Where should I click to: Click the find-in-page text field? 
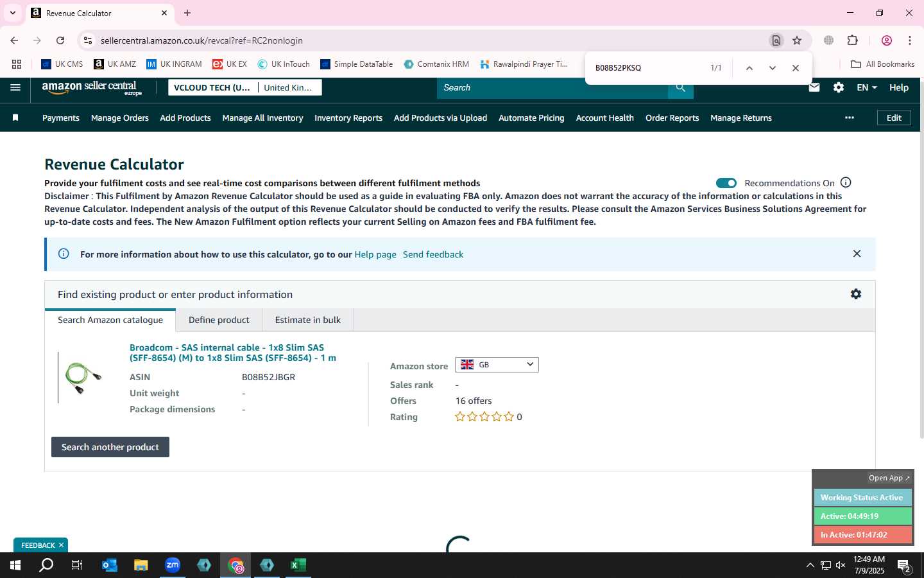point(647,68)
